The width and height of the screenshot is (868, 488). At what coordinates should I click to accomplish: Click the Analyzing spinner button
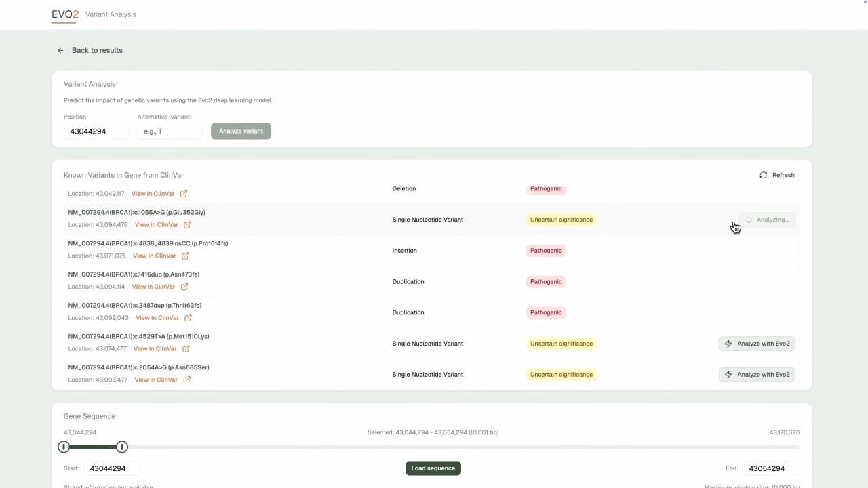click(x=767, y=220)
